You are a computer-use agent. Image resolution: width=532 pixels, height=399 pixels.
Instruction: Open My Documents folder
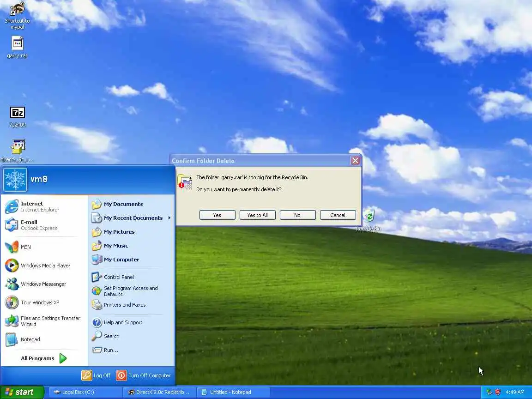point(131,204)
